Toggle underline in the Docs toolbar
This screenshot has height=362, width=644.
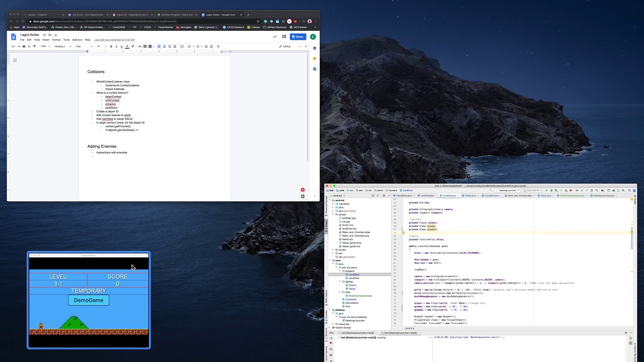(x=121, y=46)
